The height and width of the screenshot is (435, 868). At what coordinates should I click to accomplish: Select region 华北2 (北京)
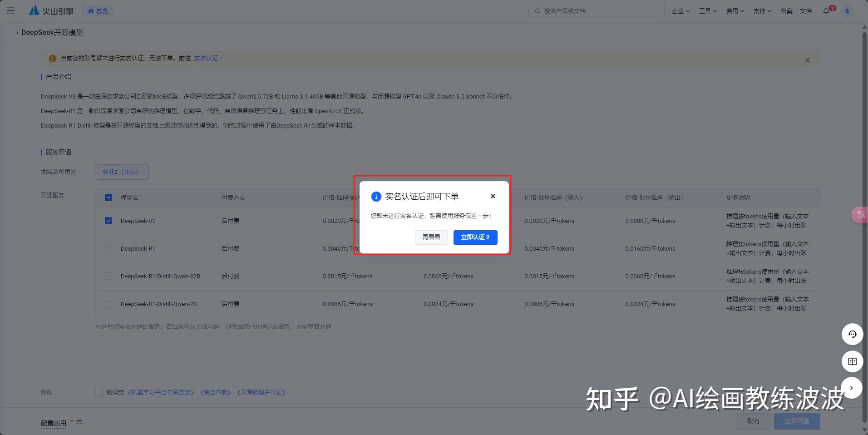[x=122, y=172]
